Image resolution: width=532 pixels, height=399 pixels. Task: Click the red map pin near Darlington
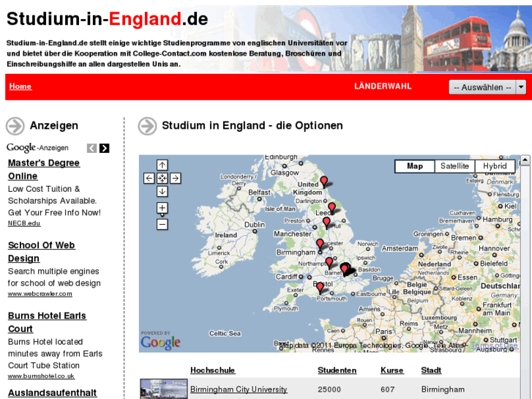[x=324, y=182]
